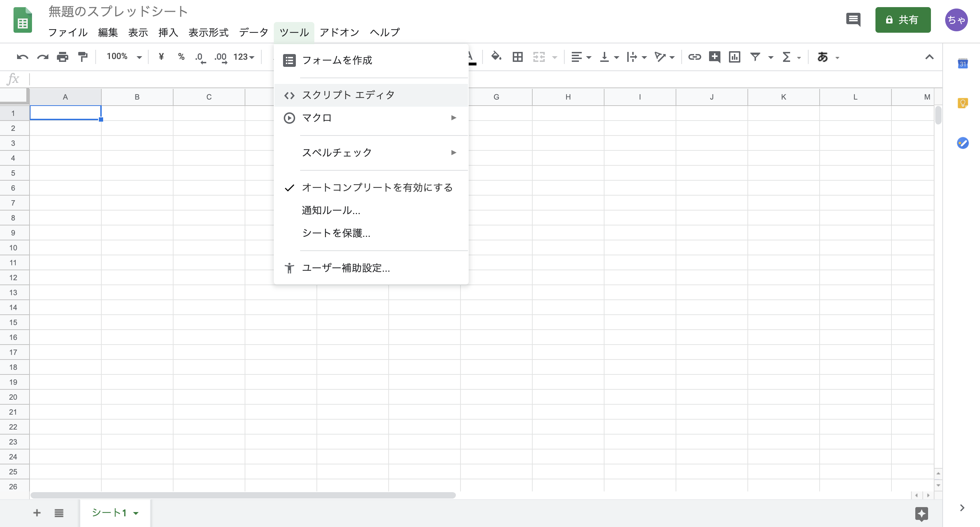Add a new sheet with the plus button

(x=37, y=512)
